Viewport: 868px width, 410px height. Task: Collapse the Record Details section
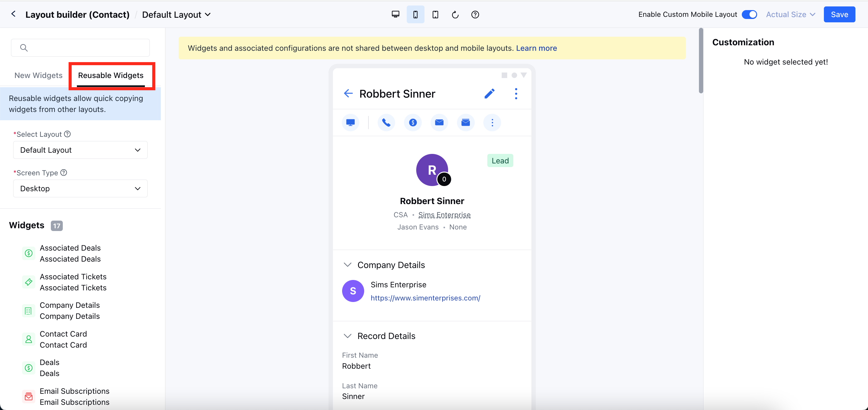pos(347,336)
